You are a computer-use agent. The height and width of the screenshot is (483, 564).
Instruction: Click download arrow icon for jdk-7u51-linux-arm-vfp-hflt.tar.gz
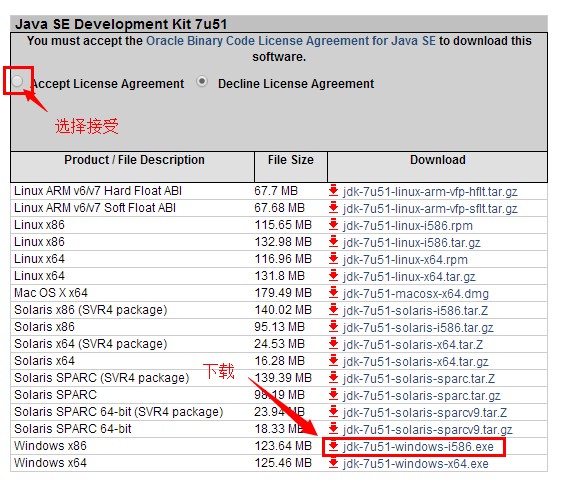coord(333,191)
